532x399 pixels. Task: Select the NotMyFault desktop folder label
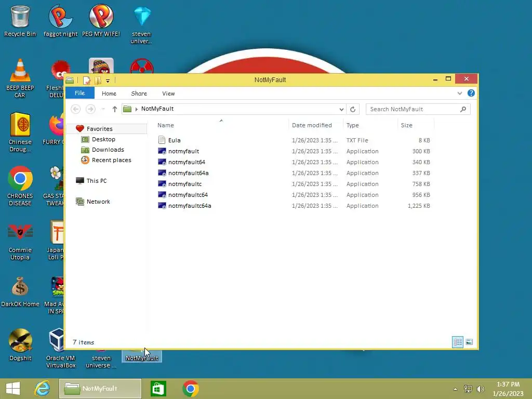[x=141, y=358]
